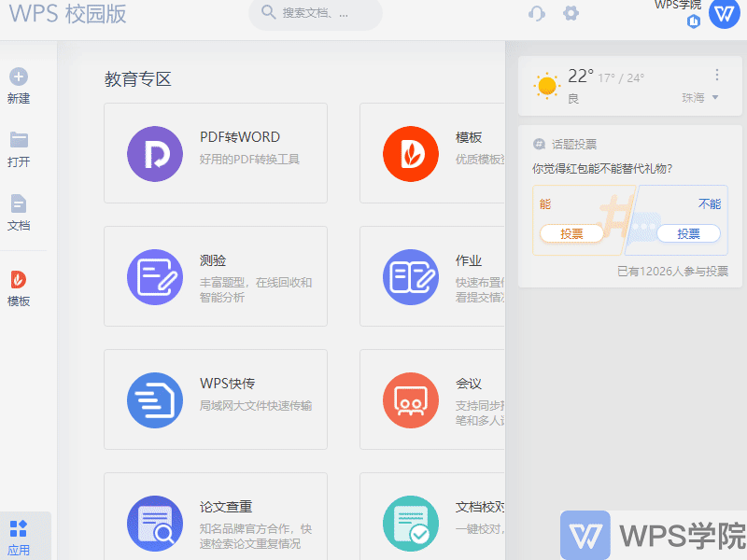Screen dimensions: 747x560
Task: Open the 模板 templates sidebar icon
Action: tap(19, 279)
